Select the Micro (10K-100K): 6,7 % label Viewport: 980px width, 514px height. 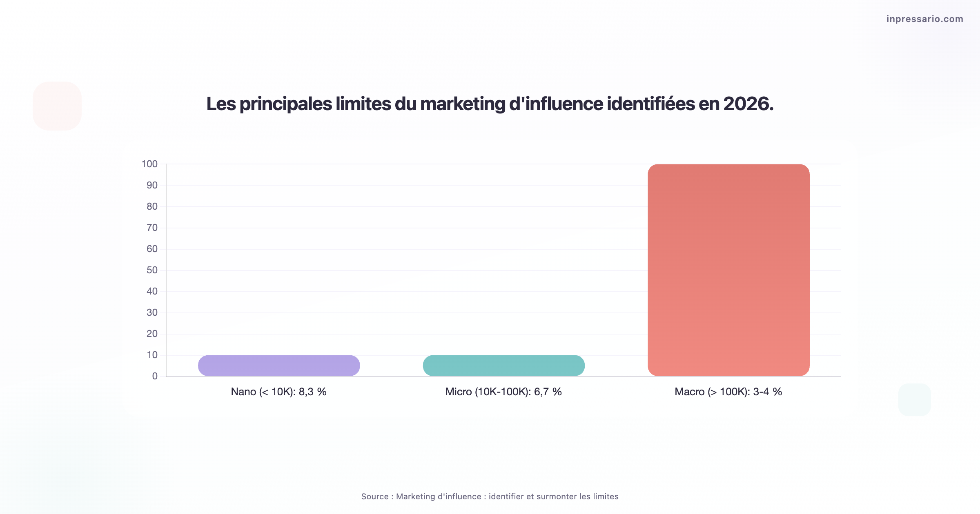point(503,392)
